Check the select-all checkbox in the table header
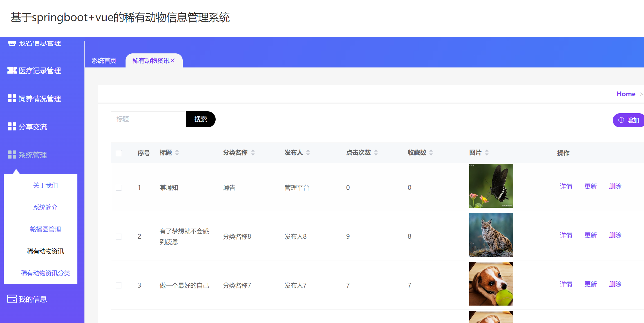This screenshot has height=323, width=644. click(119, 153)
